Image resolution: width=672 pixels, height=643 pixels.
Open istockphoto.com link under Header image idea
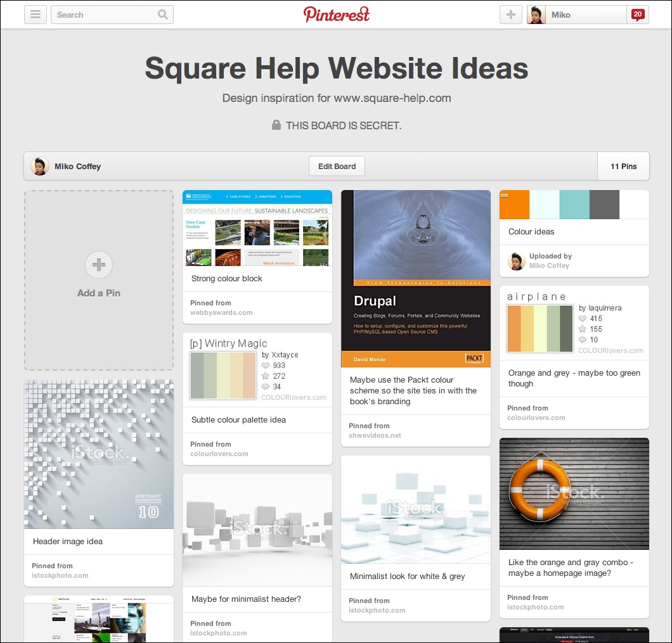(60, 575)
